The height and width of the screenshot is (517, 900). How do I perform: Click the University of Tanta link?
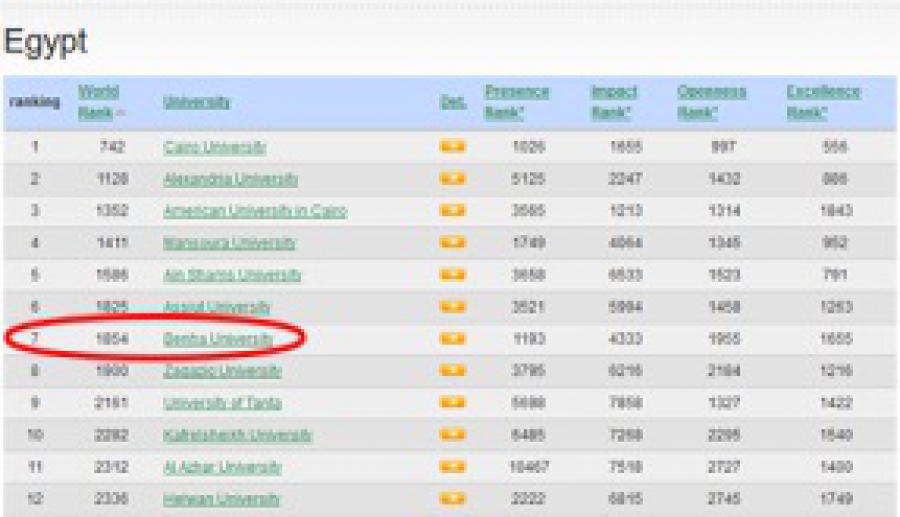222,403
